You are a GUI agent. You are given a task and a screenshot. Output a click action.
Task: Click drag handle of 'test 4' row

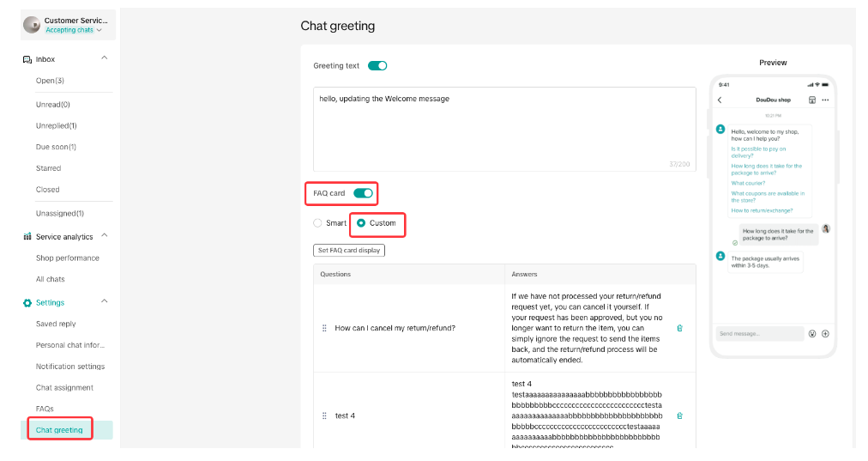pyautogui.click(x=324, y=416)
